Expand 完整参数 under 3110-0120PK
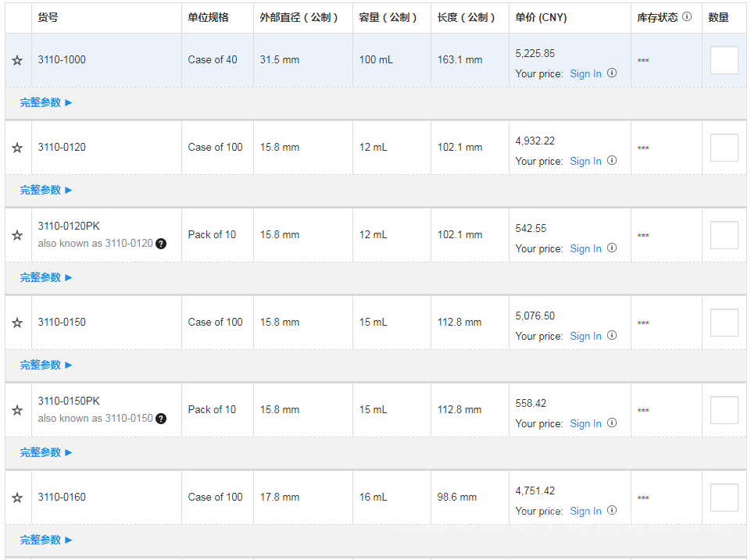 (x=46, y=277)
